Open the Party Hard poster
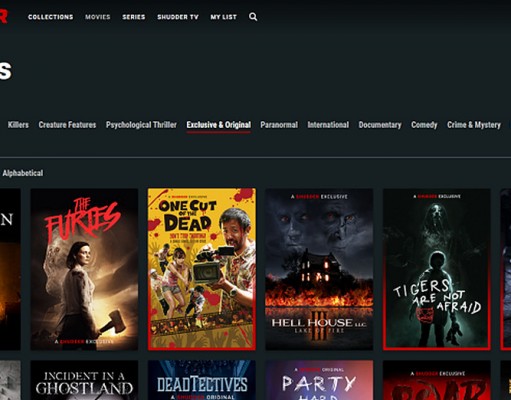 pyautogui.click(x=319, y=380)
